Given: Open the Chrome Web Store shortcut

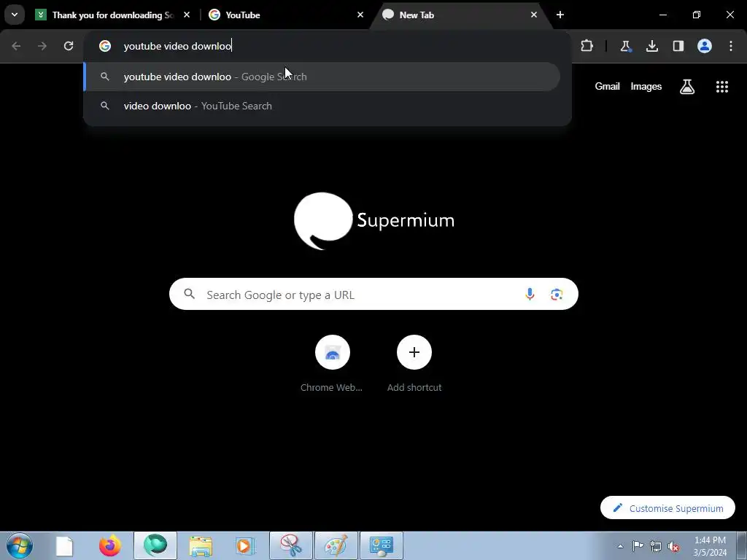Looking at the screenshot, I should pyautogui.click(x=332, y=363).
